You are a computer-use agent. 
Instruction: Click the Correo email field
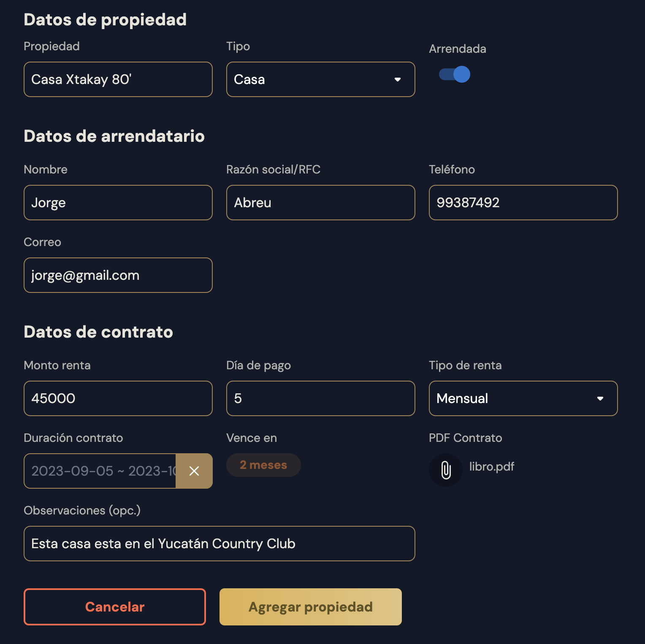coord(118,275)
